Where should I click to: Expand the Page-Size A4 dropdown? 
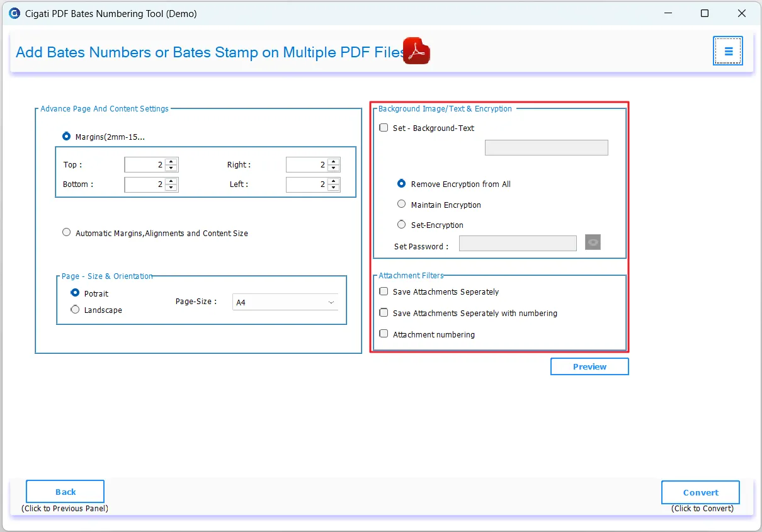point(285,302)
